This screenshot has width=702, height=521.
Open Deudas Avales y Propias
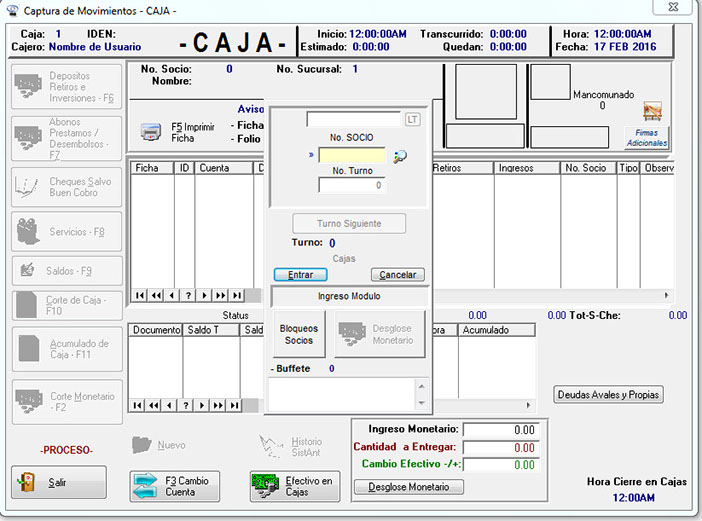click(608, 395)
